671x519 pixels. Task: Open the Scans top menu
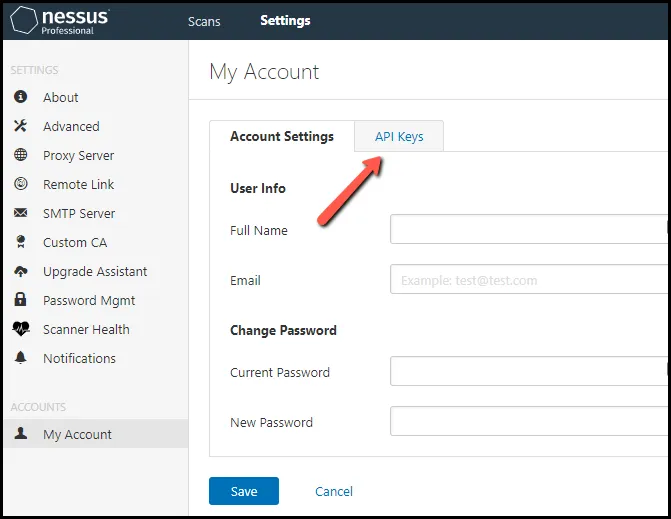click(204, 21)
